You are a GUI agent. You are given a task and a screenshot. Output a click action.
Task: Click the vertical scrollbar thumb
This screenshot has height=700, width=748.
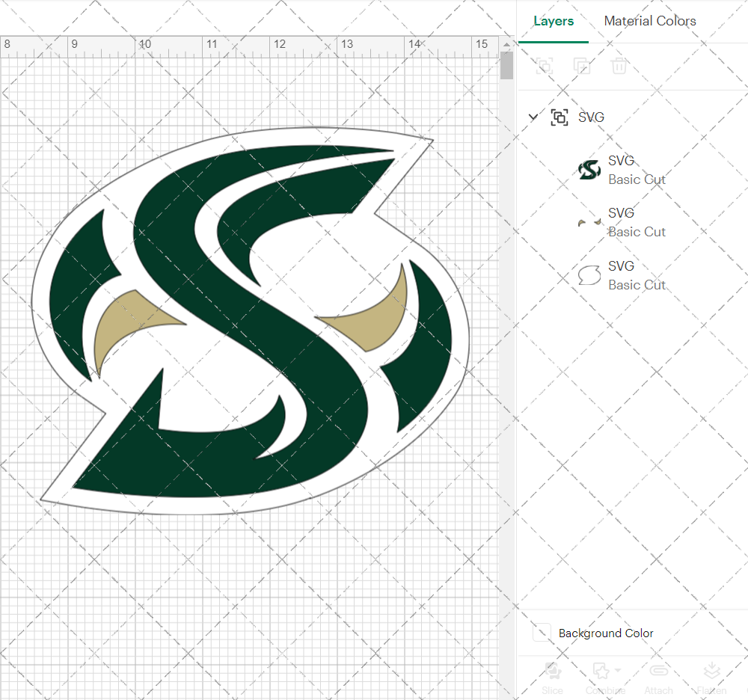tap(506, 65)
